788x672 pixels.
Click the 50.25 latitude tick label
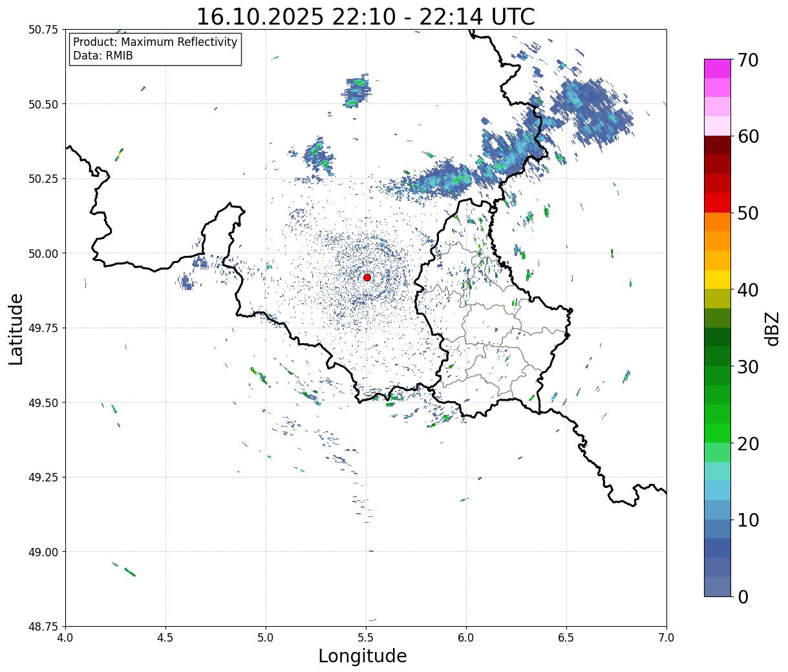pyautogui.click(x=43, y=179)
